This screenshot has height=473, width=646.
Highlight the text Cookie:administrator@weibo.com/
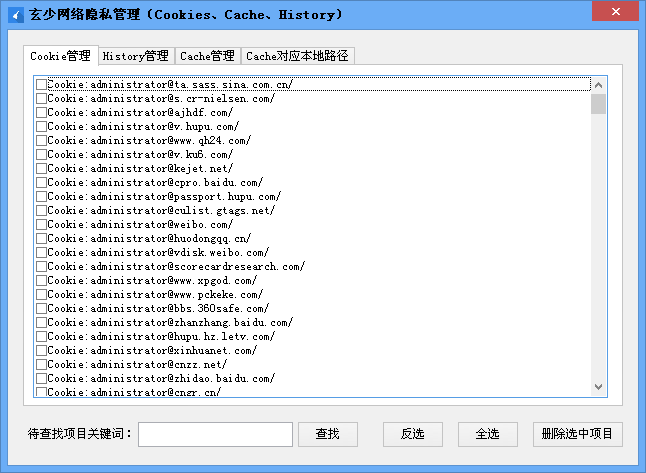140,225
